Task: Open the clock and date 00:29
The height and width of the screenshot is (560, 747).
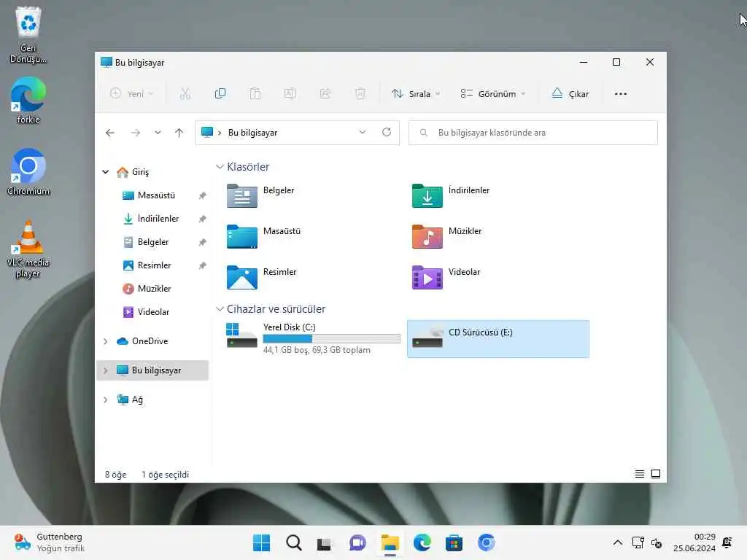Action: coord(694,542)
